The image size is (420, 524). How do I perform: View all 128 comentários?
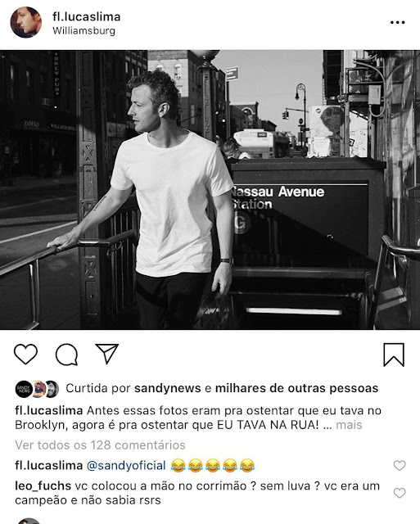coord(100,445)
